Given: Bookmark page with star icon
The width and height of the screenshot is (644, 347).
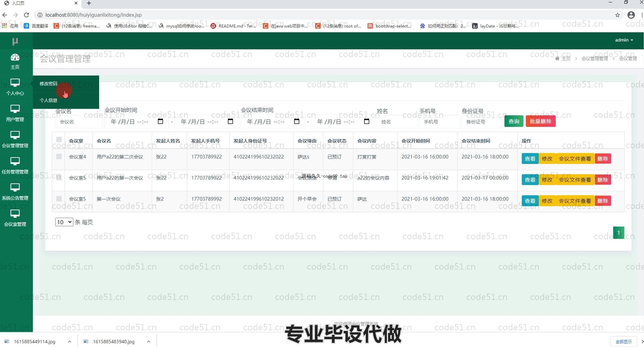Looking at the screenshot, I should pos(617,15).
